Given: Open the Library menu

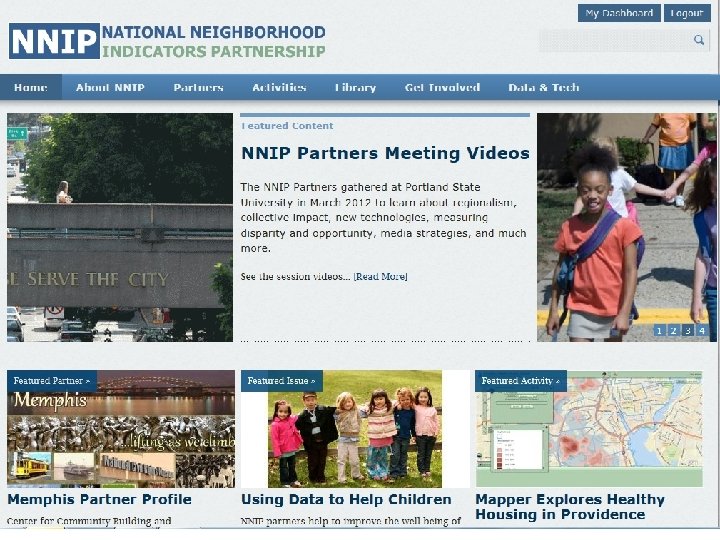Looking at the screenshot, I should 355,87.
